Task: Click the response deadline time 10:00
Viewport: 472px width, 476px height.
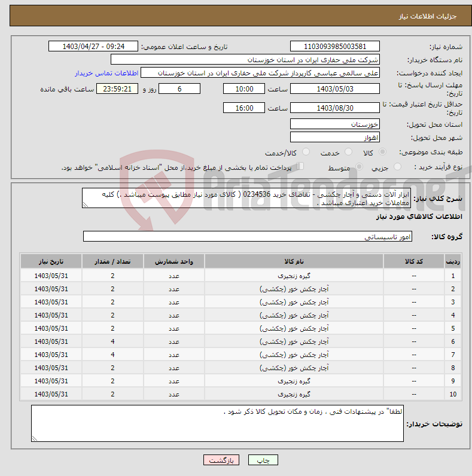Action: [x=244, y=89]
